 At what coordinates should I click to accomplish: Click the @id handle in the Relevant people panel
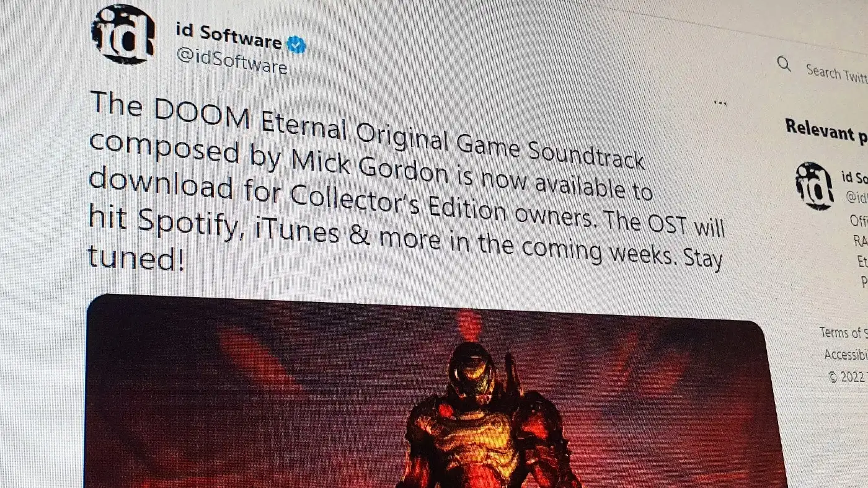click(x=857, y=198)
